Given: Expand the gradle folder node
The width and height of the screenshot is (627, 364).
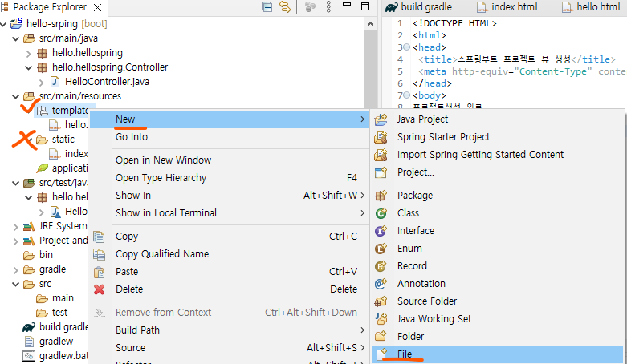Looking at the screenshot, I should 15,270.
